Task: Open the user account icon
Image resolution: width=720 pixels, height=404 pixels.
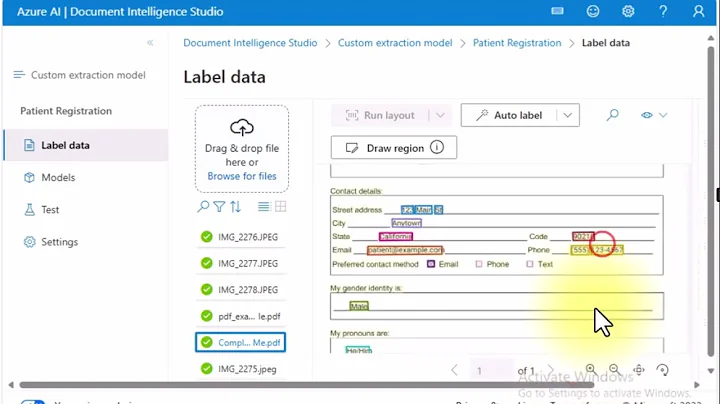Action: coord(698,11)
